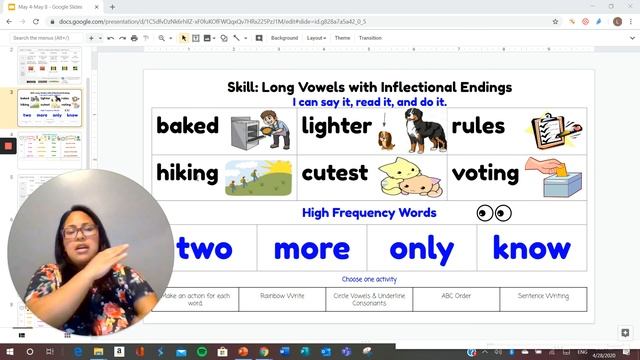Reload the browser page
The width and height of the screenshot is (640, 360).
click(x=36, y=22)
